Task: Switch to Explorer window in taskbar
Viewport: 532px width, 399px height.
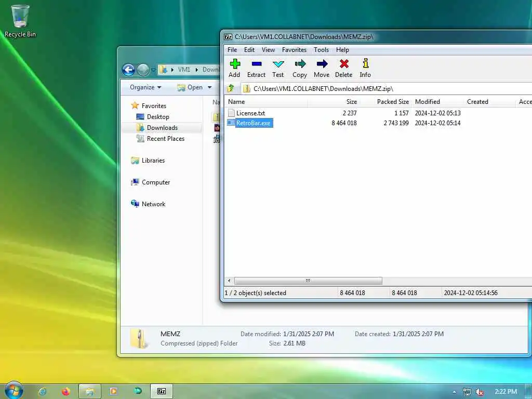Action: (90, 392)
